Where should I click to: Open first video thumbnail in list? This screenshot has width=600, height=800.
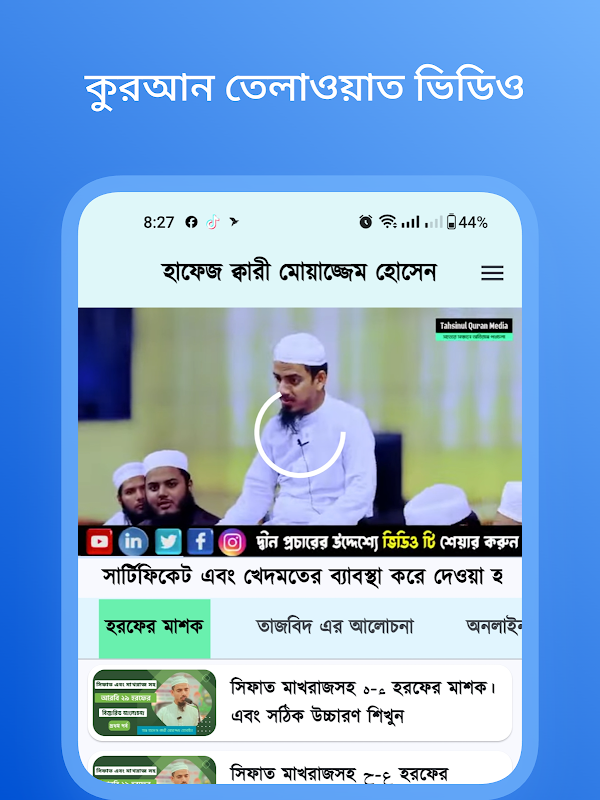[x=155, y=703]
